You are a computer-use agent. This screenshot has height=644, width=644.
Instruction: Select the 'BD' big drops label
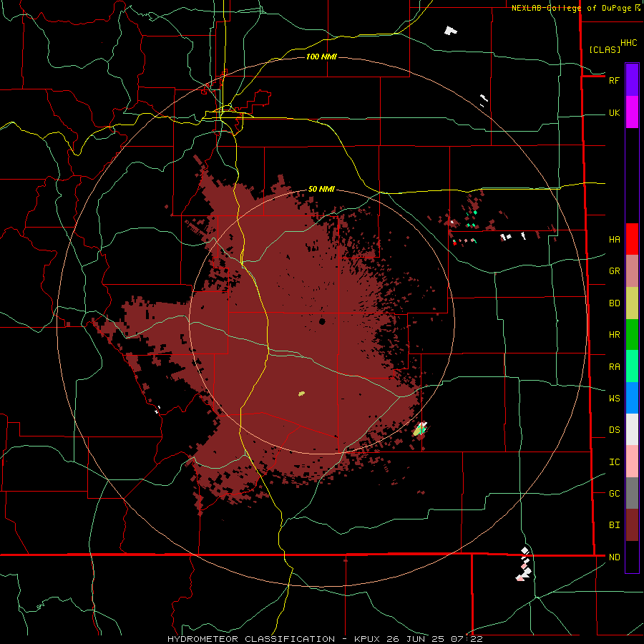[614, 303]
